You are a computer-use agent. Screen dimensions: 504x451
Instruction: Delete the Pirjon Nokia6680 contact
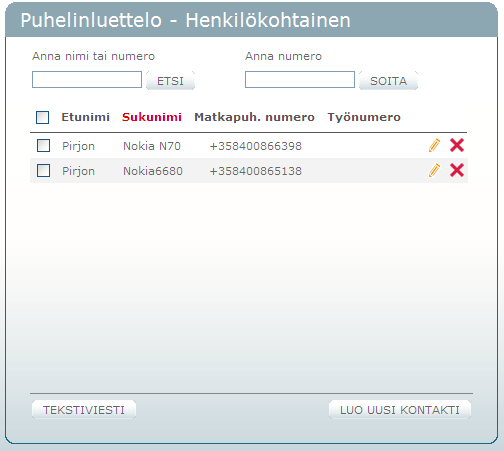pyautogui.click(x=457, y=170)
